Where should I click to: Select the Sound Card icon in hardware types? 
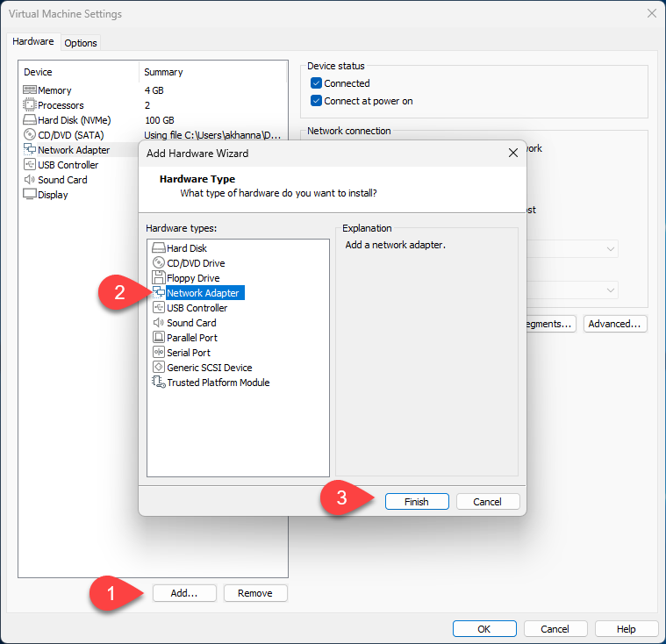pos(159,322)
